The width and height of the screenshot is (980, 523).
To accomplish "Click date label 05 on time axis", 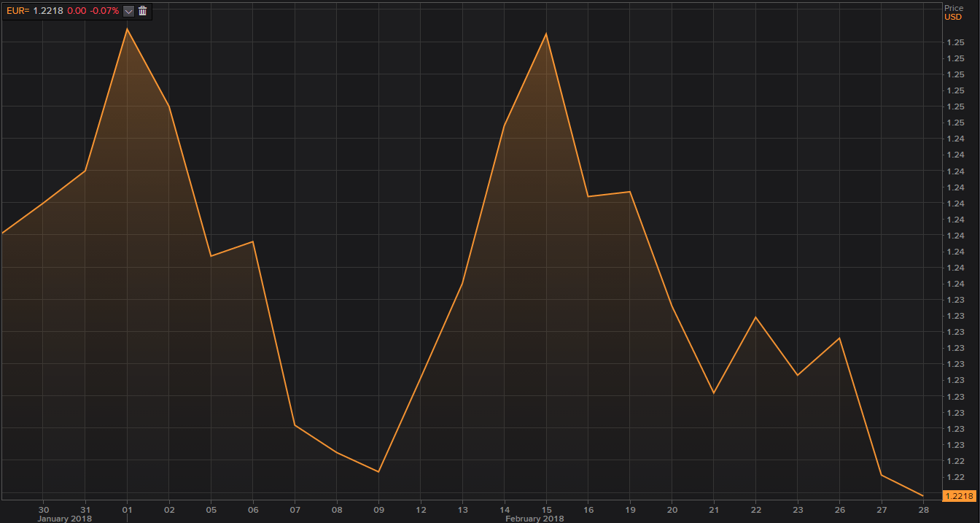I will [x=211, y=510].
